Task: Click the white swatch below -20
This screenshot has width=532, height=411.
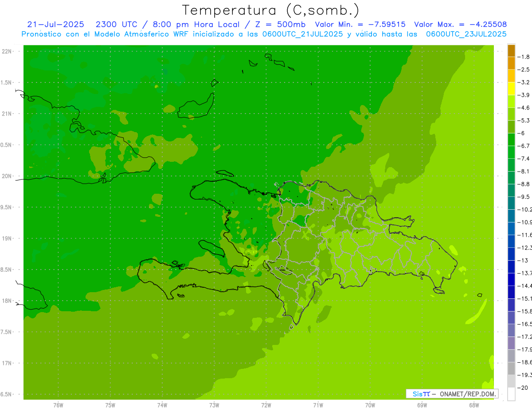Action: pyautogui.click(x=511, y=394)
